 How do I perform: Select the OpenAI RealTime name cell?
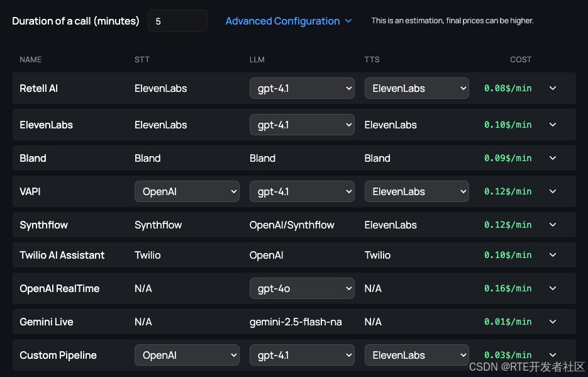pyautogui.click(x=60, y=288)
